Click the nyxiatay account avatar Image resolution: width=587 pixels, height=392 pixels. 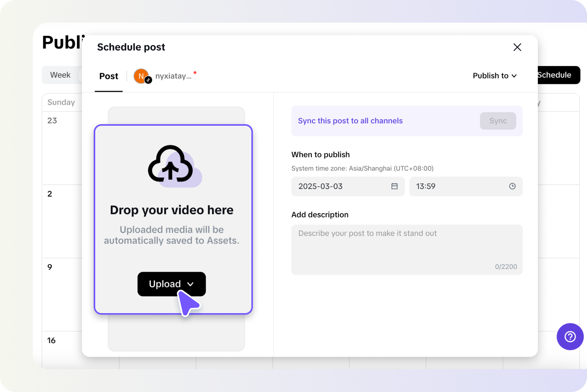coord(141,76)
